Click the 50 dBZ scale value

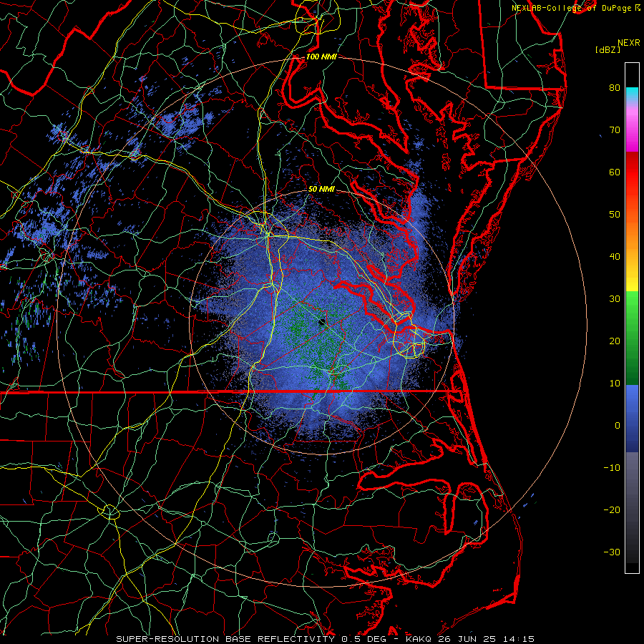coord(615,215)
